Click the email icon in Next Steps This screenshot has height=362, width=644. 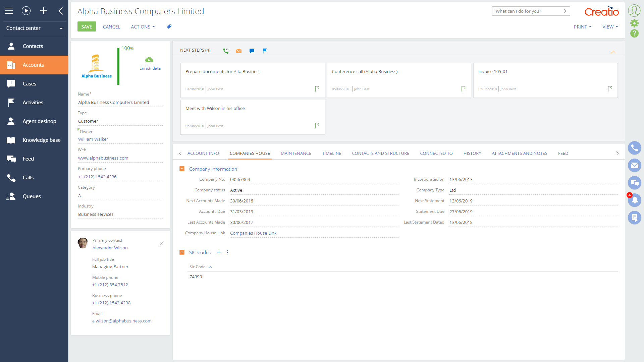(x=239, y=51)
